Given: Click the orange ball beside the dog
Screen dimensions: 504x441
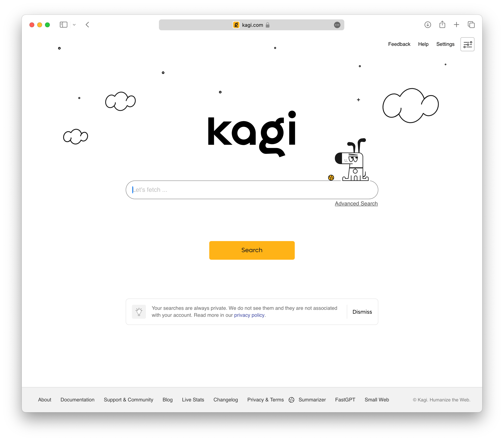Looking at the screenshot, I should tap(331, 178).
